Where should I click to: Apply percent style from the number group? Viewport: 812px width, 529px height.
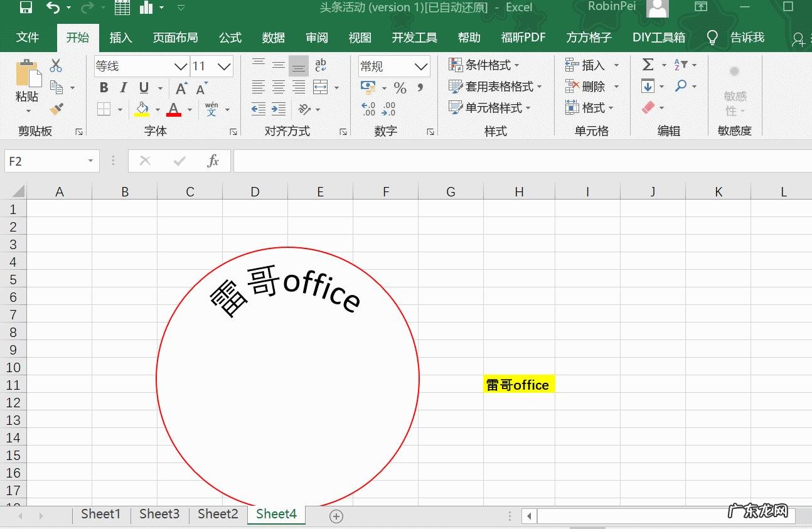[x=400, y=88]
